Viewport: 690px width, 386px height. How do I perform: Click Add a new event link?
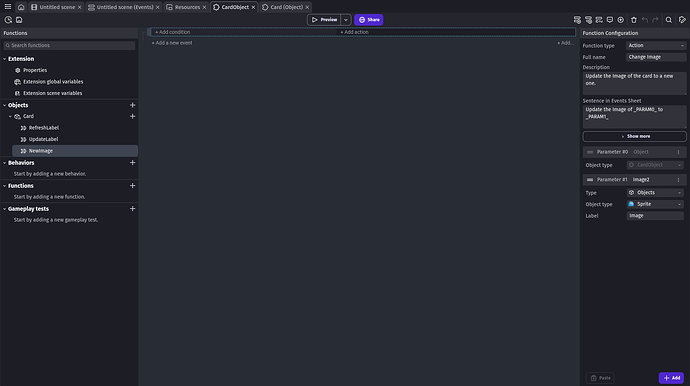coord(172,43)
